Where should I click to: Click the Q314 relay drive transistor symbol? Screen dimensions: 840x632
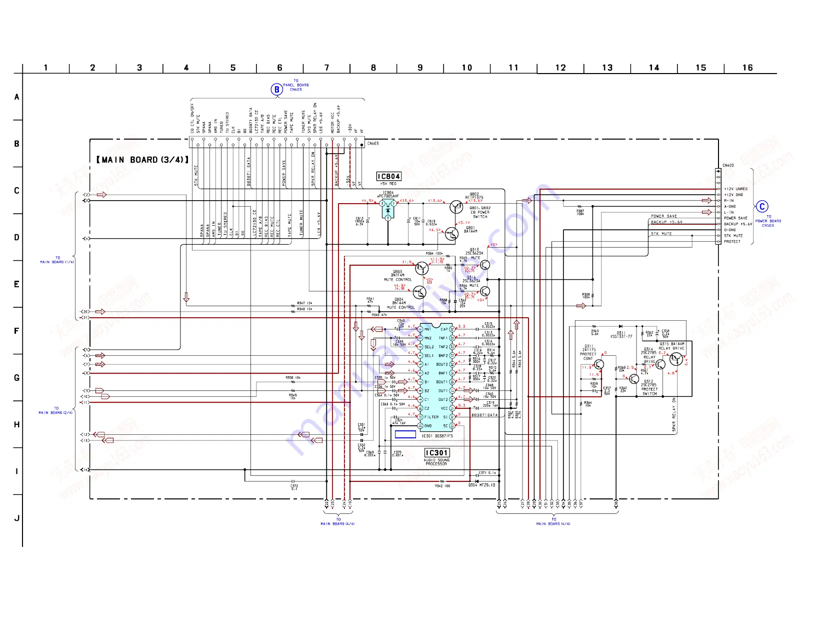[660, 365]
